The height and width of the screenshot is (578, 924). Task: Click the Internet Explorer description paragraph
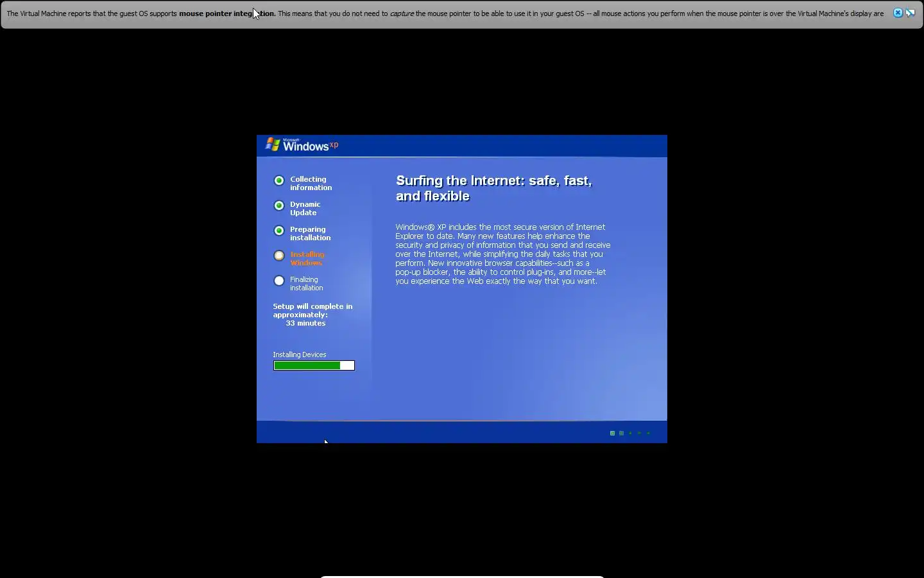503,254
